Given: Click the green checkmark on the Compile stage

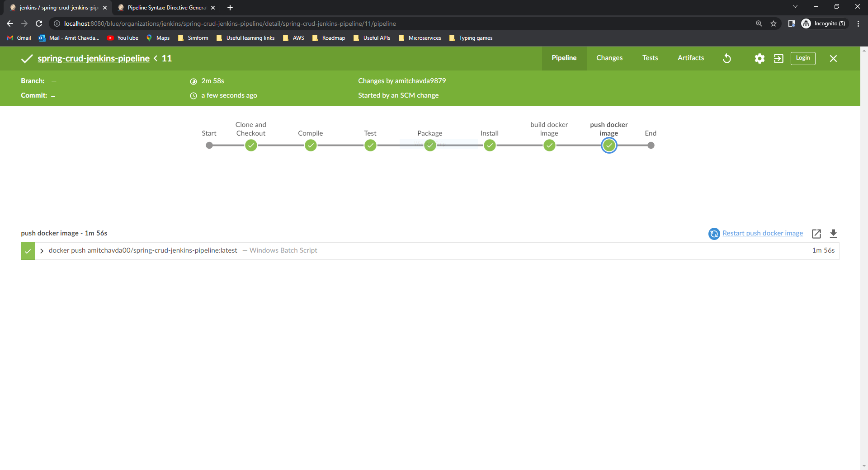Looking at the screenshot, I should click(311, 145).
